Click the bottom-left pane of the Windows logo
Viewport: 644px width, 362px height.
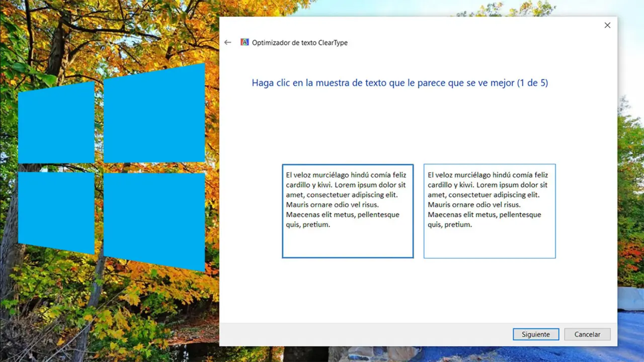pyautogui.click(x=56, y=211)
